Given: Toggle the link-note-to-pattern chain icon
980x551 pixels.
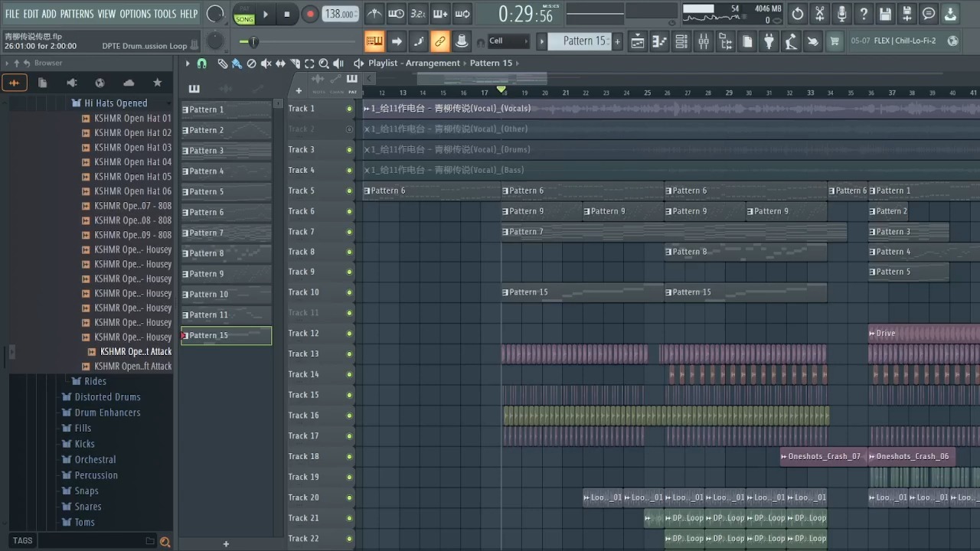Looking at the screenshot, I should pyautogui.click(x=440, y=41).
